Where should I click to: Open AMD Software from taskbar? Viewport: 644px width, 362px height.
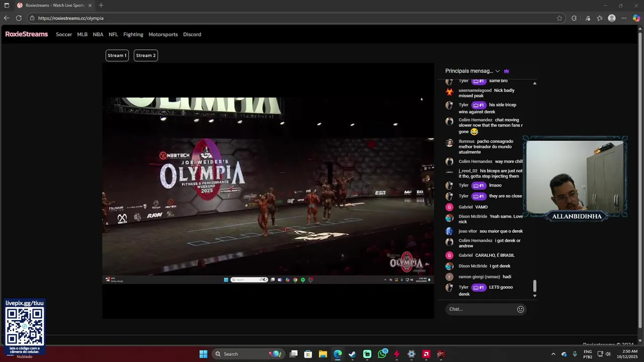(x=426, y=354)
